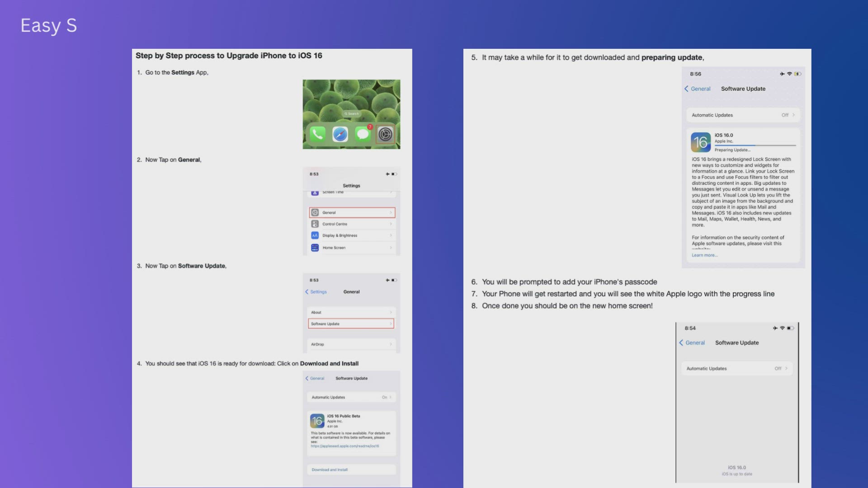Open the Software Update row chevron
This screenshot has height=488, width=868.
[391, 324]
